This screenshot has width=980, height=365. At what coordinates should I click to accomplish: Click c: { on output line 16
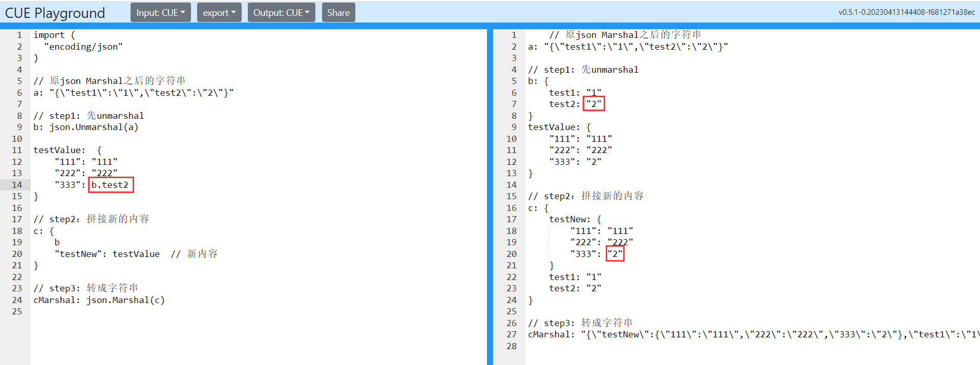[539, 208]
